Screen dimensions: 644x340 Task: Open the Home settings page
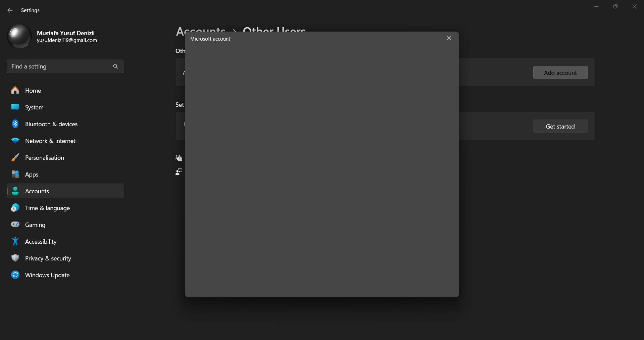65,90
